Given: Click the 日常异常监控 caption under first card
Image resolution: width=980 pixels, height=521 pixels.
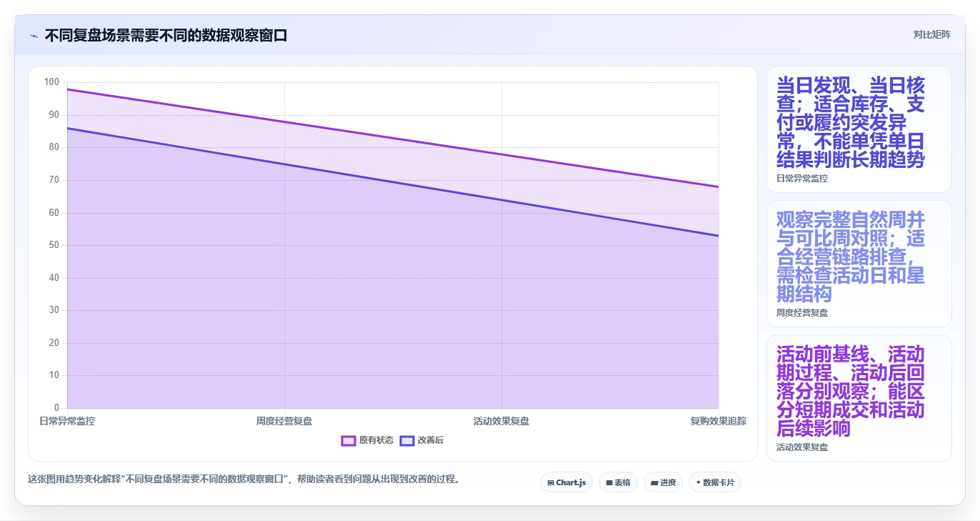Looking at the screenshot, I should (x=802, y=179).
